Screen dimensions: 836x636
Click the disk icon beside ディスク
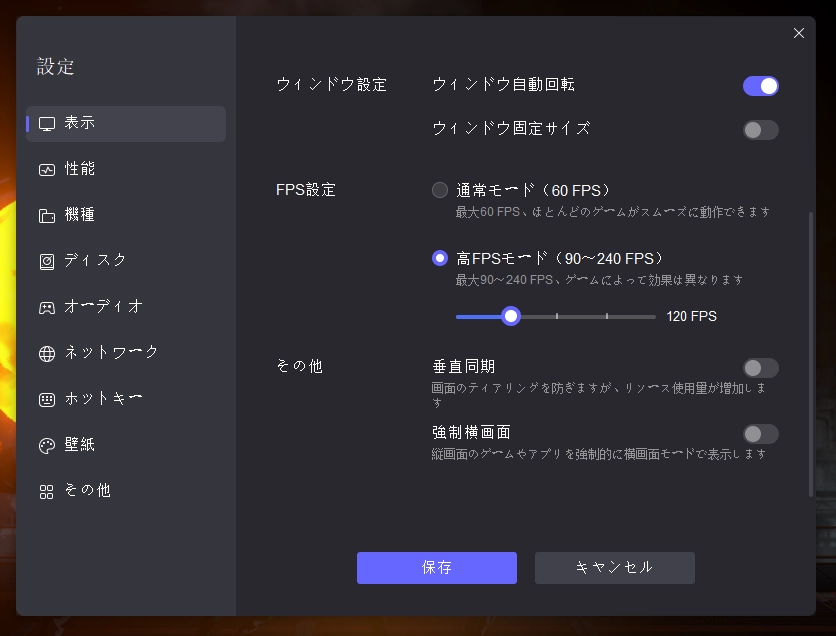click(x=47, y=261)
